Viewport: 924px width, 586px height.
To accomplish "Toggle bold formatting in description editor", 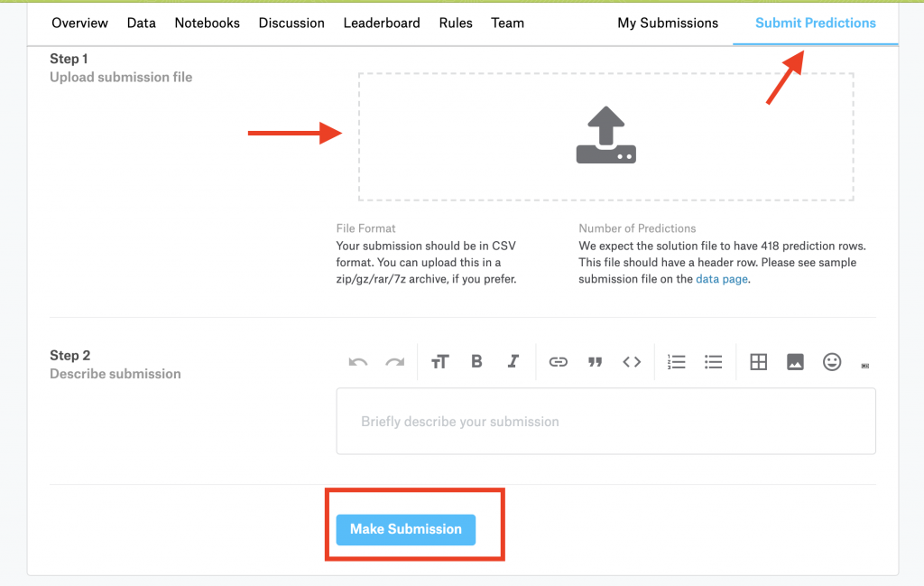I will point(476,362).
